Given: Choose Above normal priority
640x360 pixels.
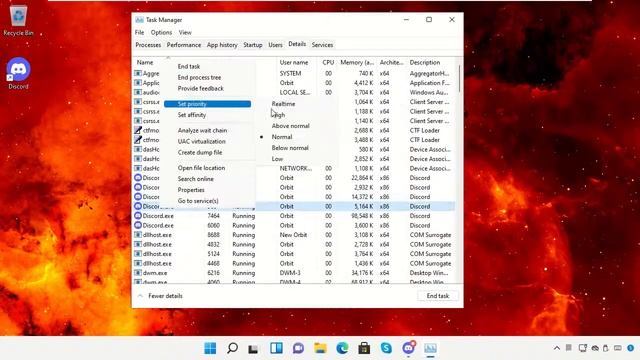Looking at the screenshot, I should [291, 126].
